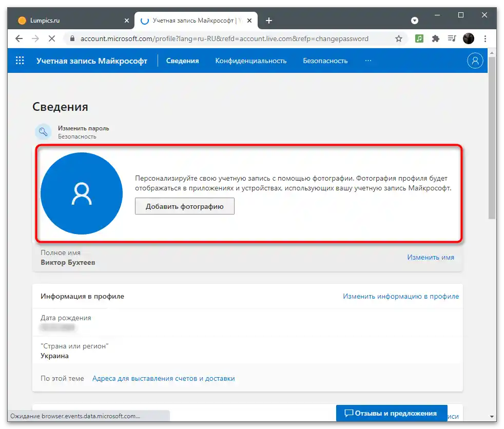Image resolution: width=504 pixels, height=429 pixels.
Task: Open the Extensions puzzle icon
Action: tap(435, 39)
